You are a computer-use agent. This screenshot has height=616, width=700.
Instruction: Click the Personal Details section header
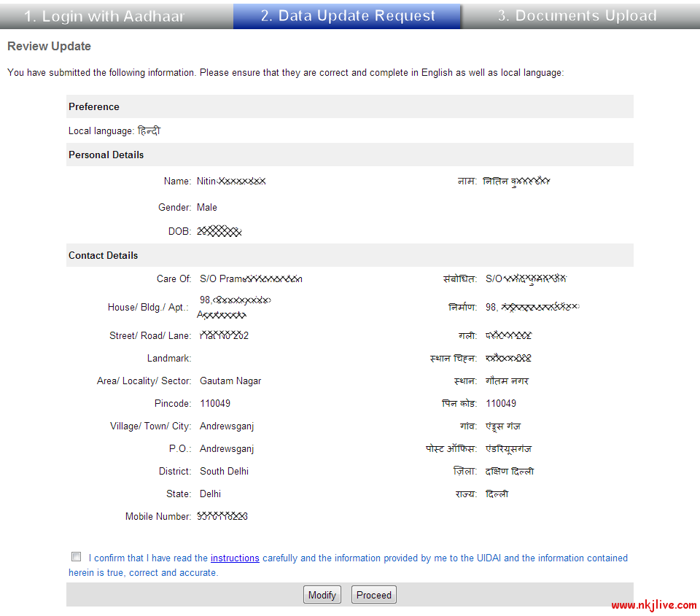pos(349,155)
